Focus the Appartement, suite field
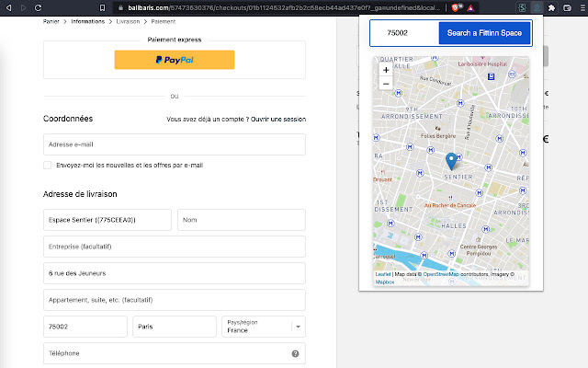Screen dimensions: 588x368 click(175, 300)
